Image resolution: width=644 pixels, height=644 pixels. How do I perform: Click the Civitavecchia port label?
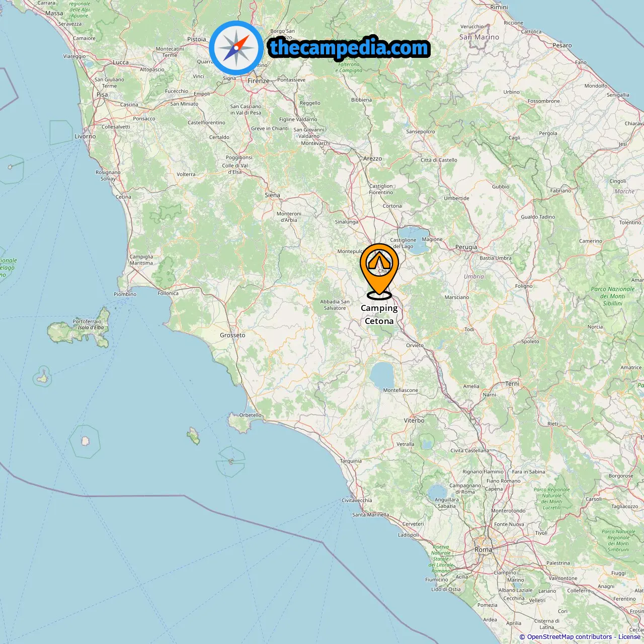357,501
